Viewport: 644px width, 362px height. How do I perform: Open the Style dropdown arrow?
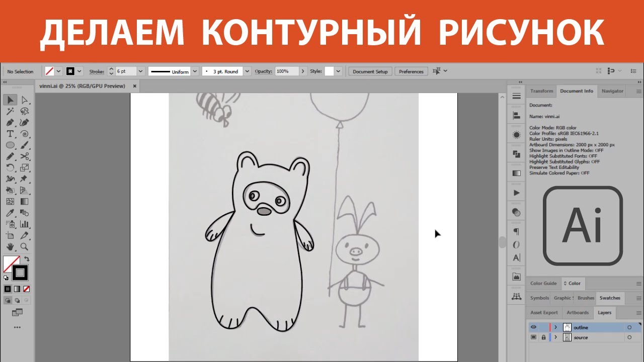[338, 71]
